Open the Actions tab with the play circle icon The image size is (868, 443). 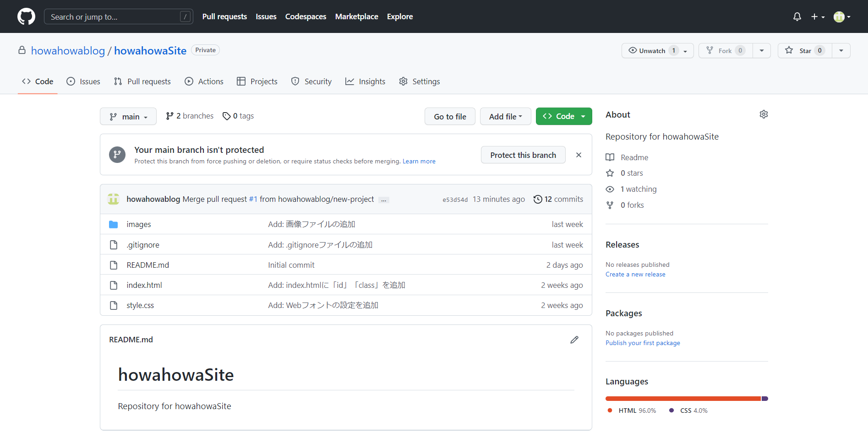pyautogui.click(x=189, y=81)
